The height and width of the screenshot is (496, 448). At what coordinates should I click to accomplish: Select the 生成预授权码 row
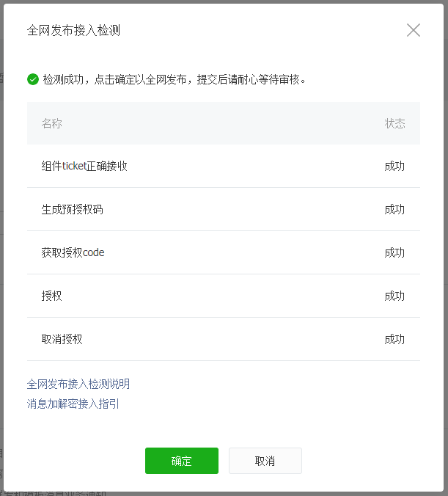pyautogui.click(x=72, y=209)
